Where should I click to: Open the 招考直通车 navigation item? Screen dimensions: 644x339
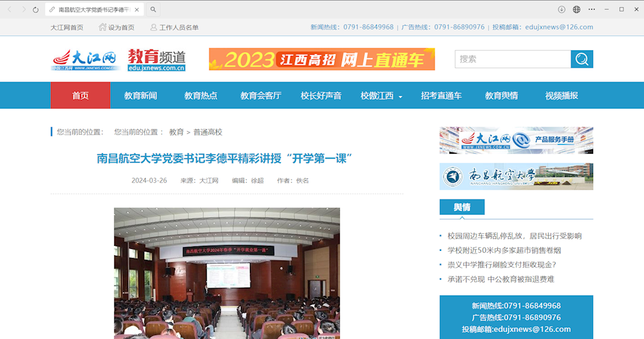tap(441, 96)
